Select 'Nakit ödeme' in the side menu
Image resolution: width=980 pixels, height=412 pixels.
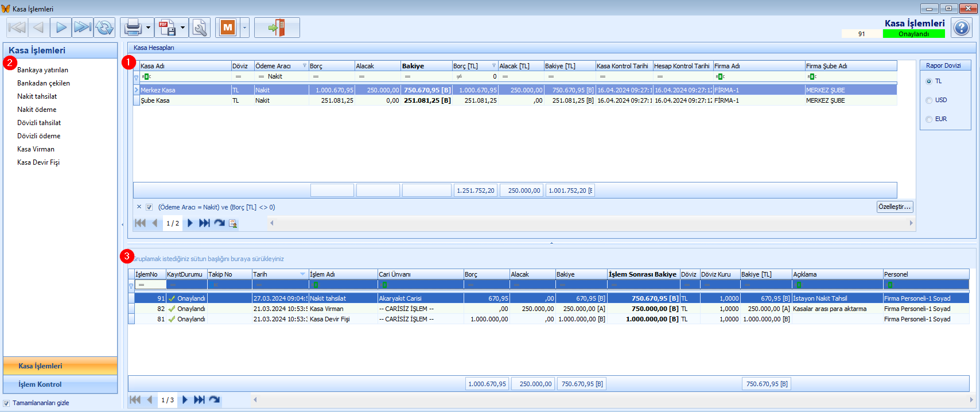pos(37,110)
